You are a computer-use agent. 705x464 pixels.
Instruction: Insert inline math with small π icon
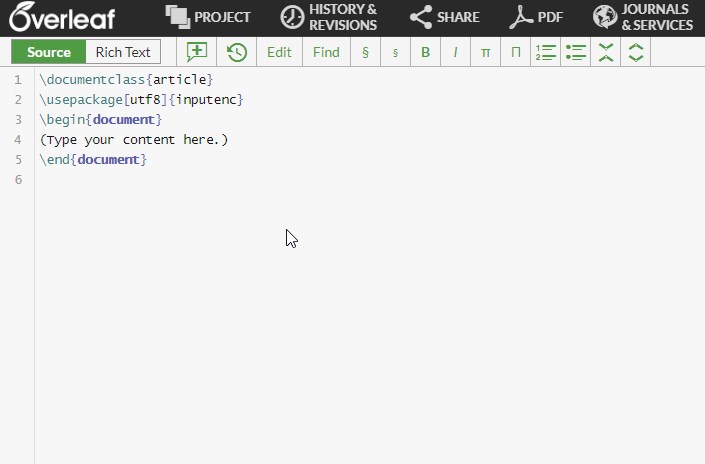coord(486,52)
